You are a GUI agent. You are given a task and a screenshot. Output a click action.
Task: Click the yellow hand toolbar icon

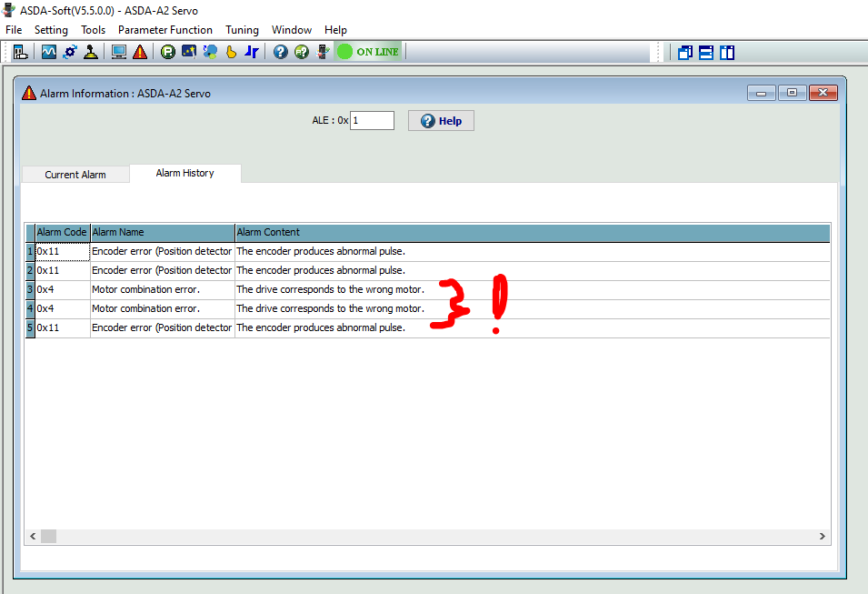pyautogui.click(x=231, y=52)
